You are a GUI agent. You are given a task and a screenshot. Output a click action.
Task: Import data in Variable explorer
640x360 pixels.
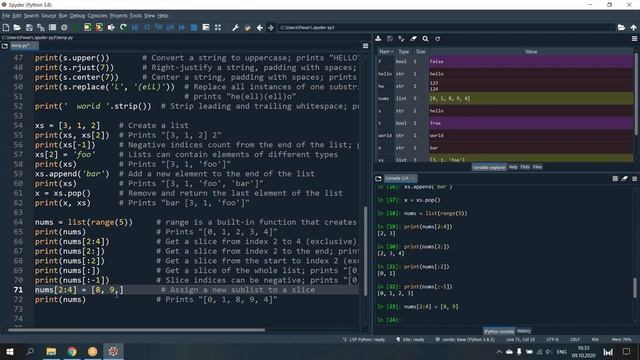point(378,38)
